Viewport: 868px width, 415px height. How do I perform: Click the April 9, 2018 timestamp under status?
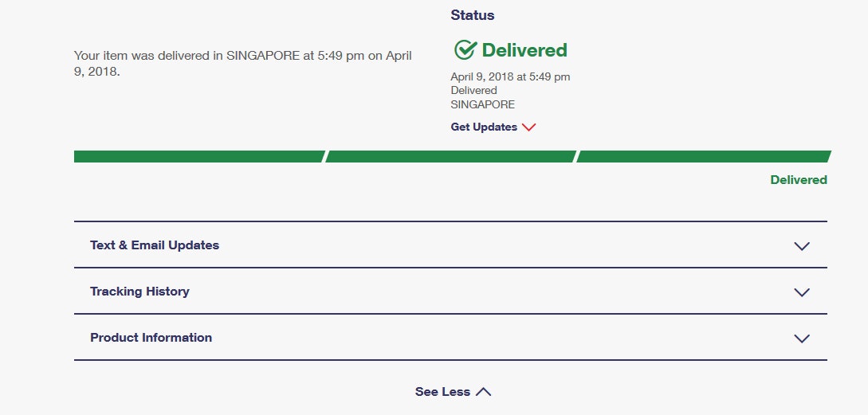click(x=510, y=77)
